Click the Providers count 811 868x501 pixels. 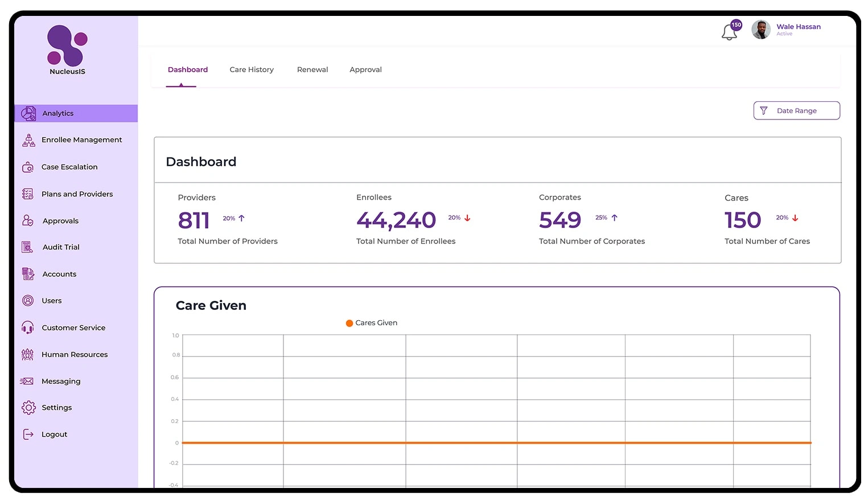coord(194,220)
